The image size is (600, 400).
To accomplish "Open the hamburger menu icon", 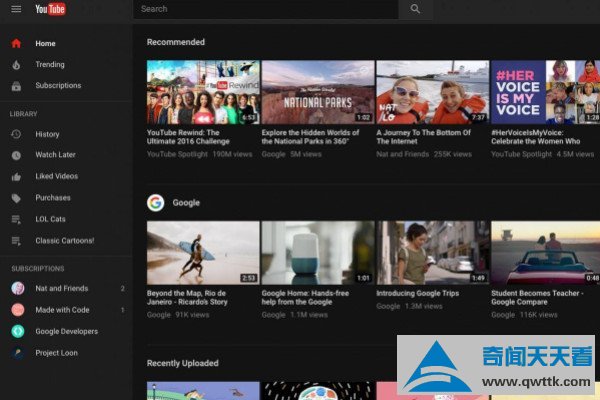I will pyautogui.click(x=16, y=9).
